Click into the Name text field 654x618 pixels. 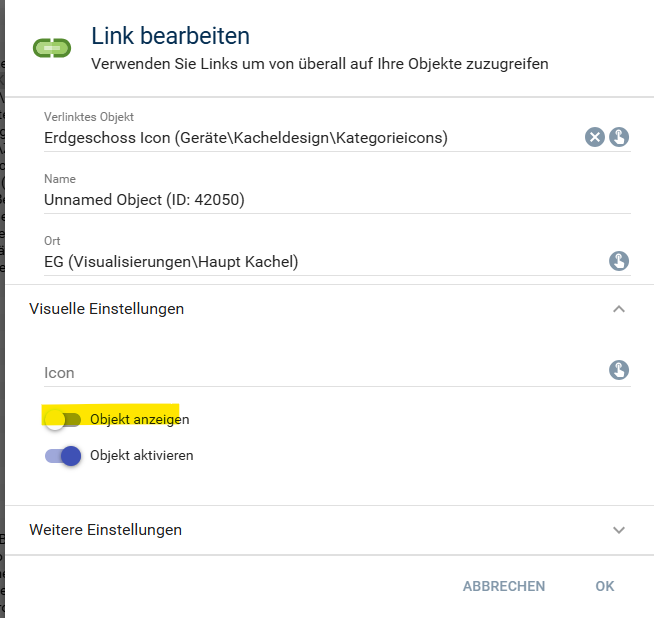pyautogui.click(x=300, y=200)
